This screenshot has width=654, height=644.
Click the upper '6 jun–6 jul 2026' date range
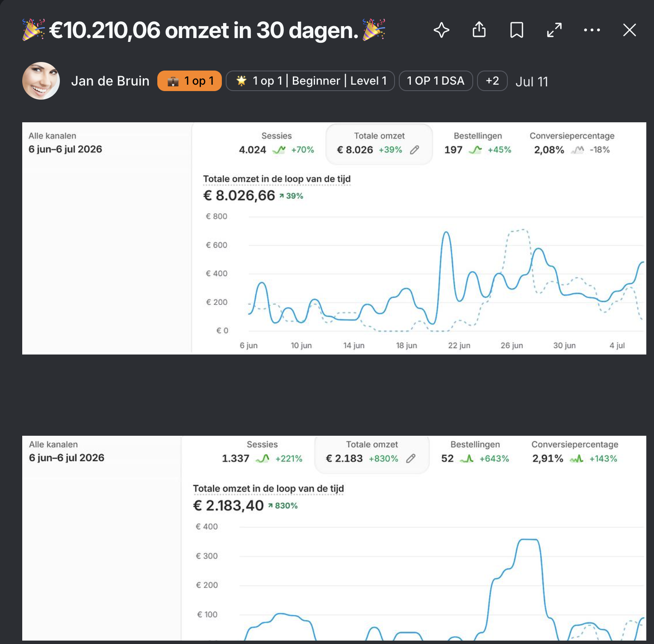65,149
